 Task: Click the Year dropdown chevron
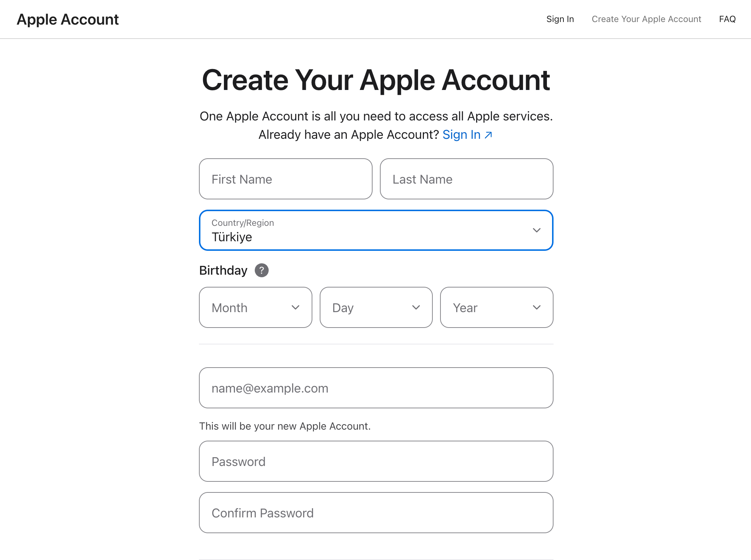point(537,307)
